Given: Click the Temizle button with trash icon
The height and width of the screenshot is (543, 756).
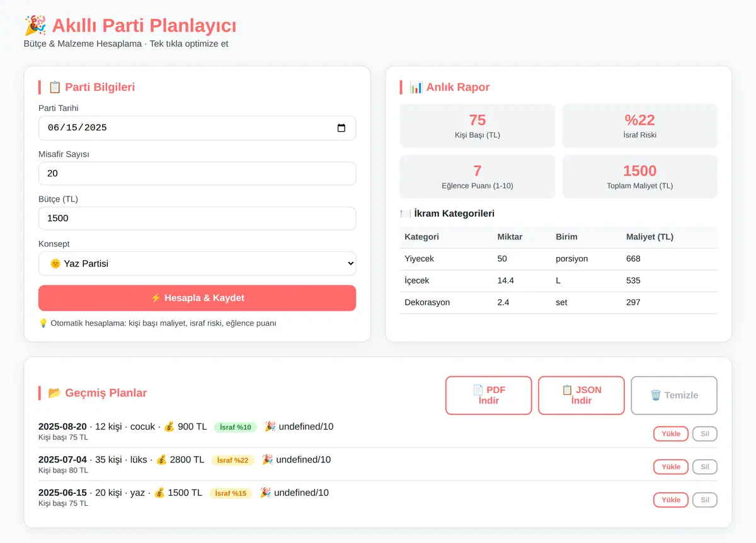Looking at the screenshot, I should pos(674,395).
